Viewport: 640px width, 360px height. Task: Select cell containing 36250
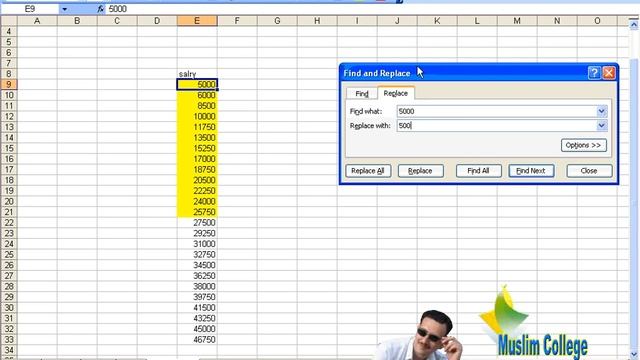[197, 276]
